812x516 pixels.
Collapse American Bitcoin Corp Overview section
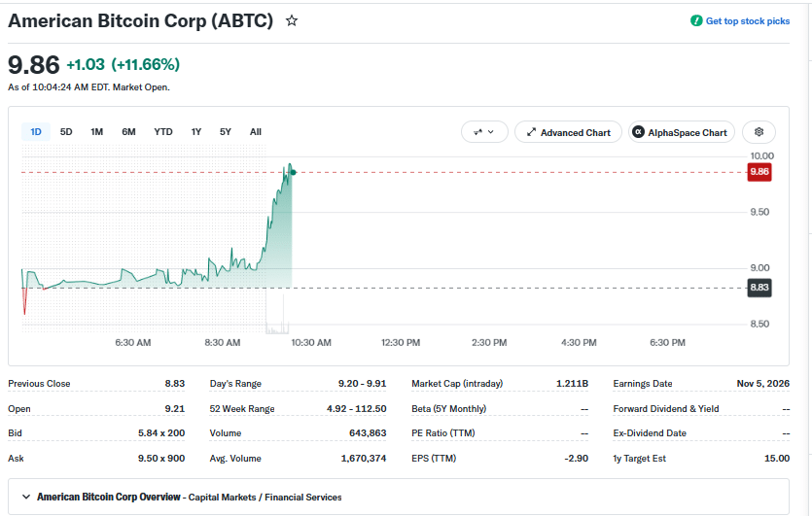[x=26, y=497]
